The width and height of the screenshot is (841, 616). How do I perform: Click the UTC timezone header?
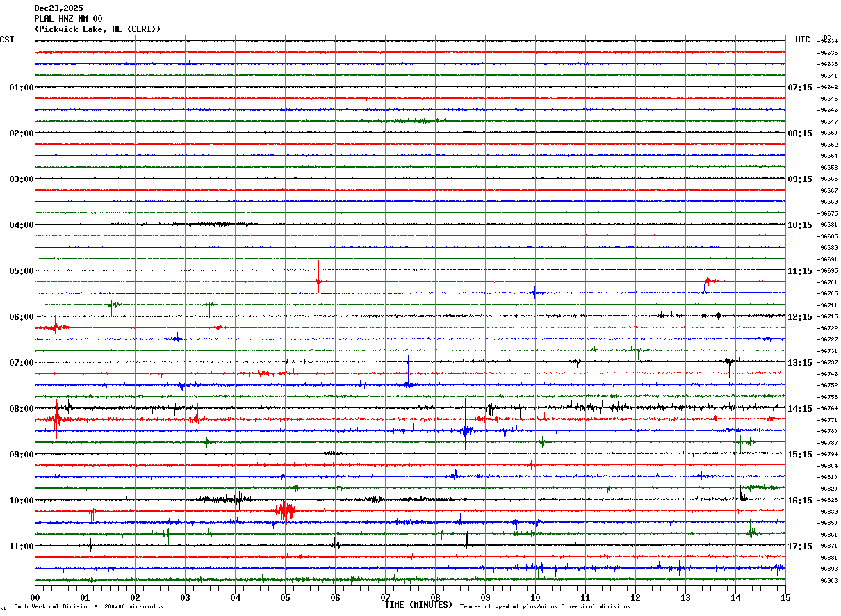[803, 40]
